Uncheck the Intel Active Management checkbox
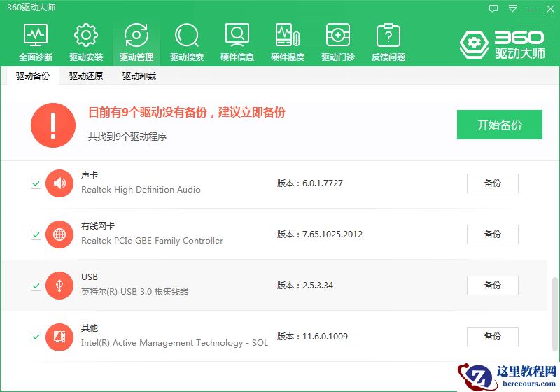The image size is (560, 392). click(36, 337)
